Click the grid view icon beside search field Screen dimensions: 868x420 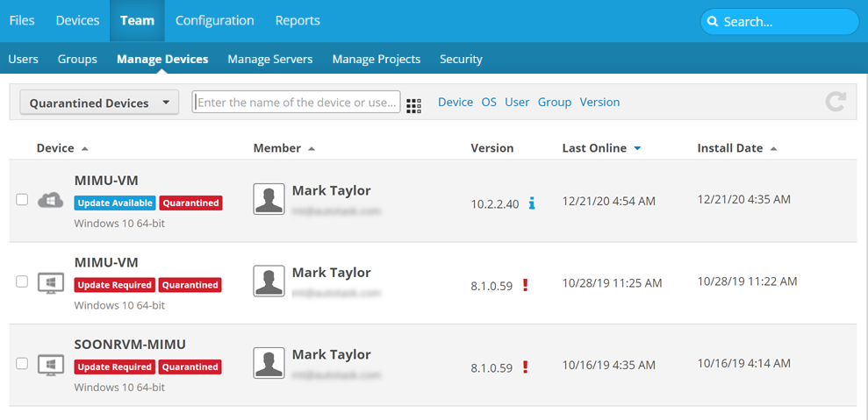(413, 105)
